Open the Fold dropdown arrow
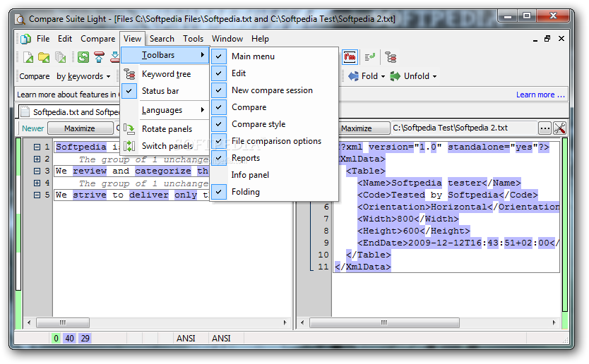The height and width of the screenshot is (364, 589). tap(383, 77)
